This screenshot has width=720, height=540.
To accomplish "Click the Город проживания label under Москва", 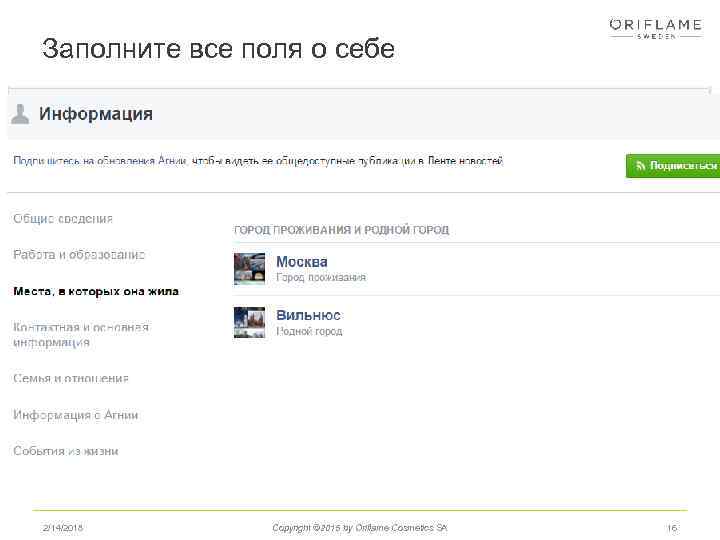I will click(x=321, y=277).
